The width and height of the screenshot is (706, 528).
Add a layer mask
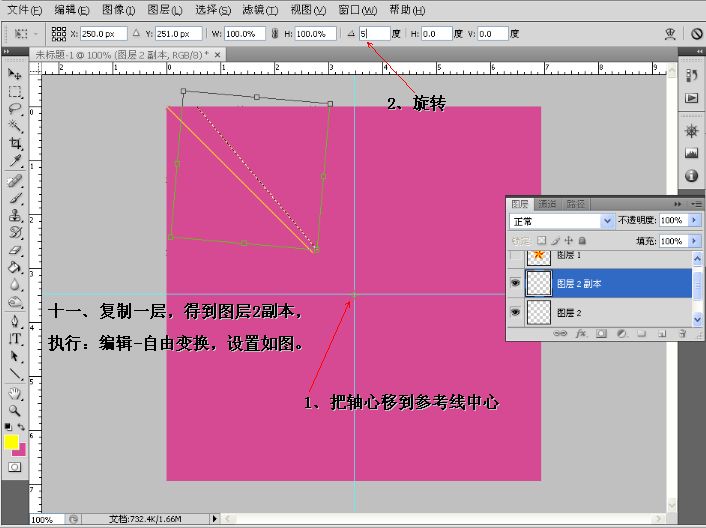(601, 334)
